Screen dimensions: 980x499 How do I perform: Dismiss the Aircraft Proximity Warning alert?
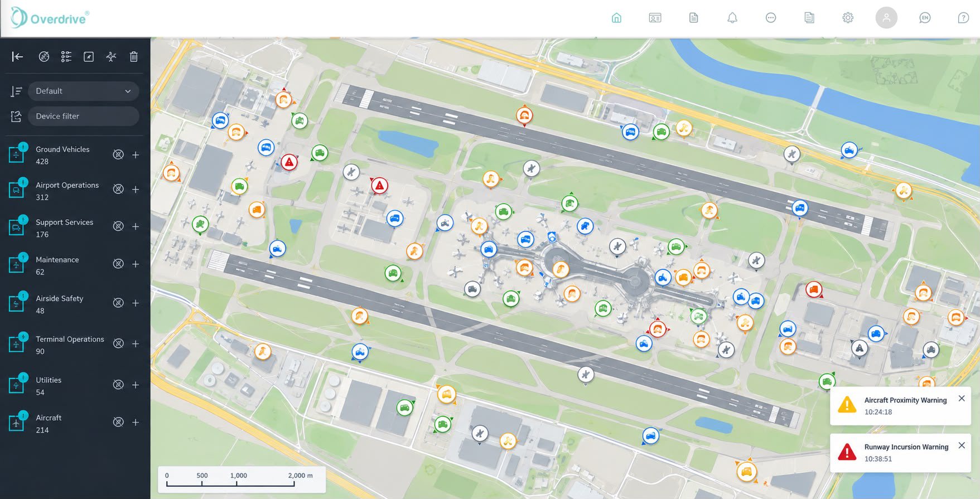click(x=962, y=398)
